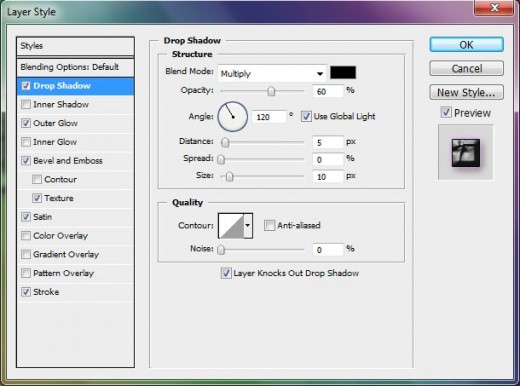Screen dimensions: 520x386
Task: Click the Angle value field
Action: pyautogui.click(x=269, y=117)
